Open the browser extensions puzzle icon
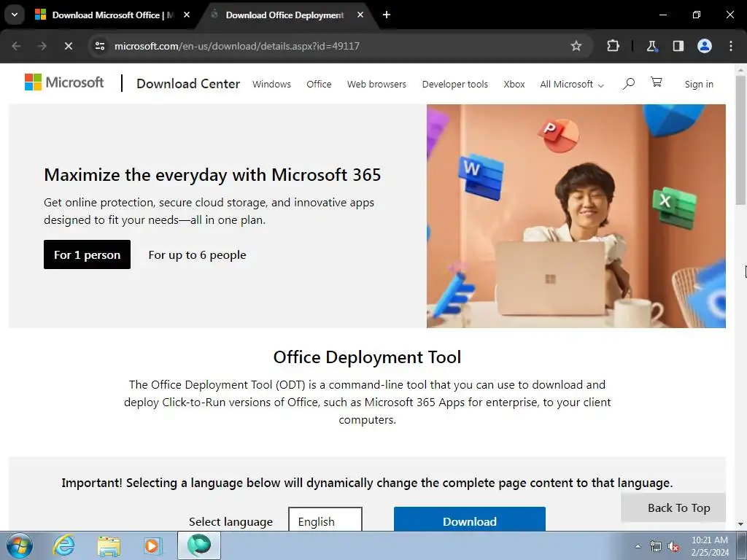This screenshot has height=560, width=747. (613, 46)
